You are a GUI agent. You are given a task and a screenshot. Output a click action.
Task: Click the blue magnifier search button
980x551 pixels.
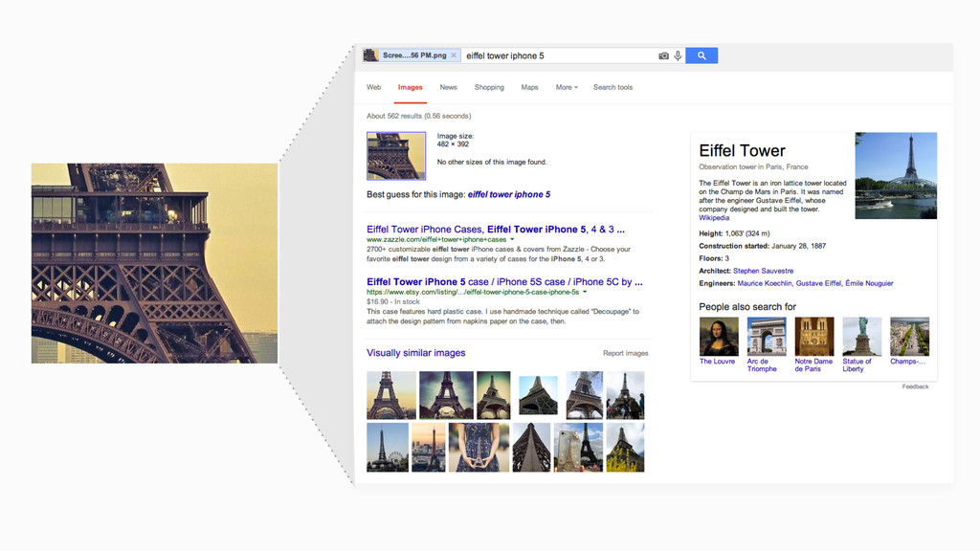pyautogui.click(x=702, y=55)
